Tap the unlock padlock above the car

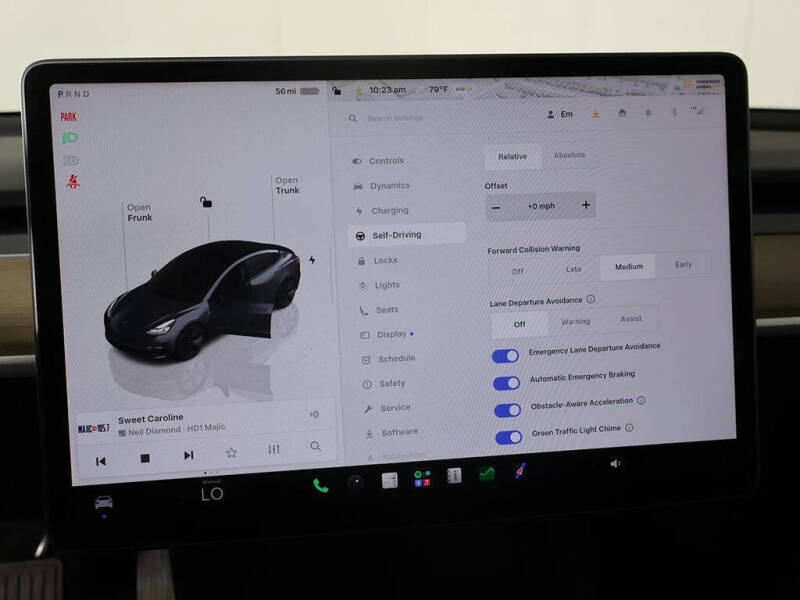tap(206, 202)
